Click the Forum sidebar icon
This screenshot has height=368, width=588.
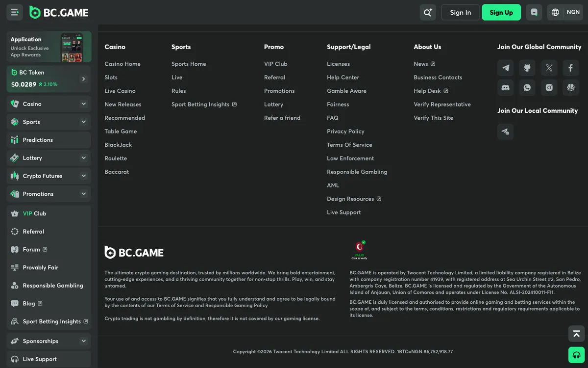14,249
